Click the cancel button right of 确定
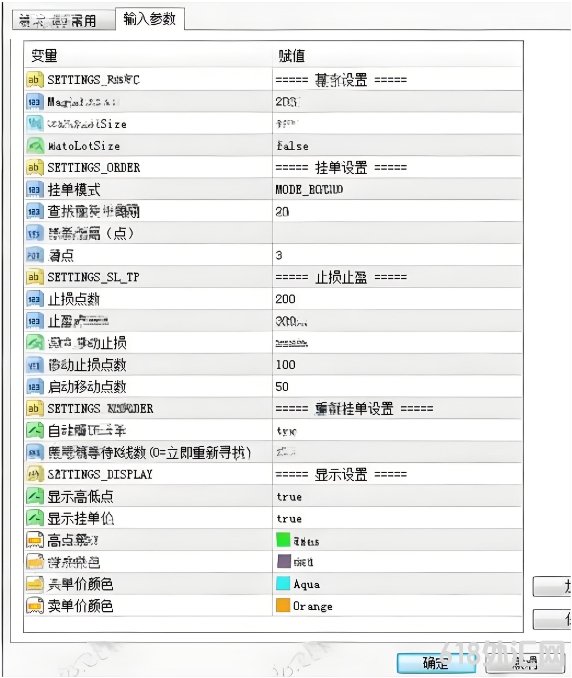 coord(525,662)
